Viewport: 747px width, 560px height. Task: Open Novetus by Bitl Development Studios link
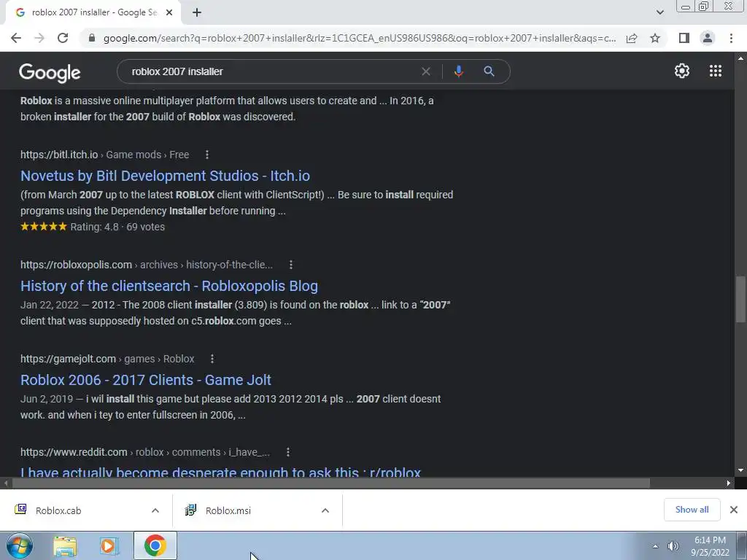pyautogui.click(x=165, y=176)
